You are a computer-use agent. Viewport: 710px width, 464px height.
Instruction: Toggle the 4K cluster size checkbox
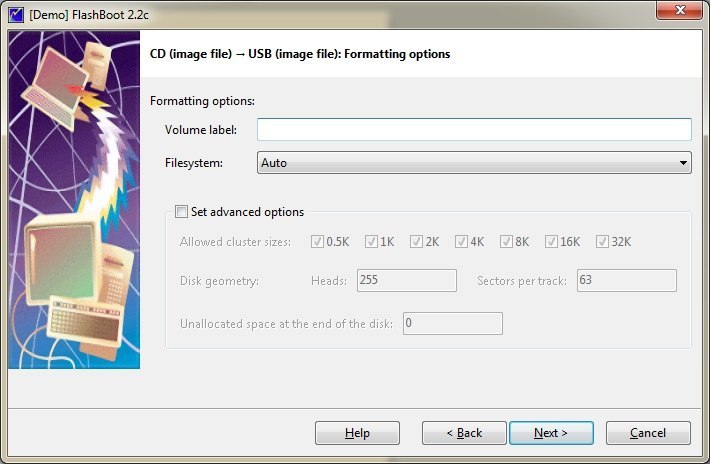pyautogui.click(x=461, y=242)
